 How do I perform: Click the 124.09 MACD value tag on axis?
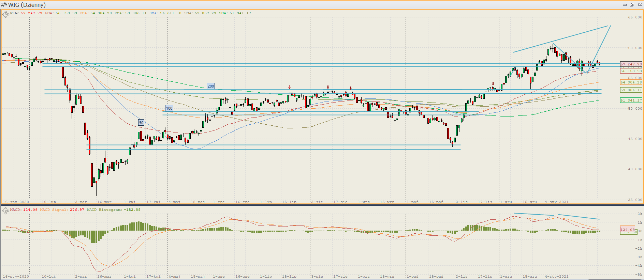coord(627,230)
